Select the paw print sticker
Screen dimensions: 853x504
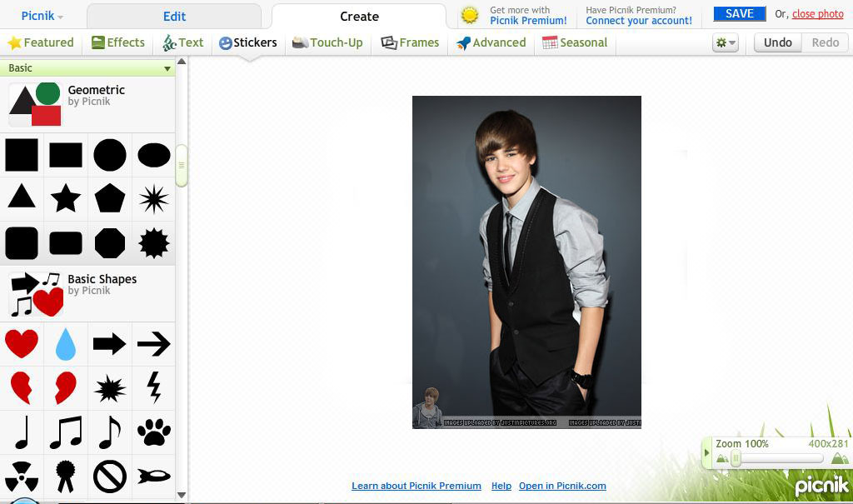(153, 432)
